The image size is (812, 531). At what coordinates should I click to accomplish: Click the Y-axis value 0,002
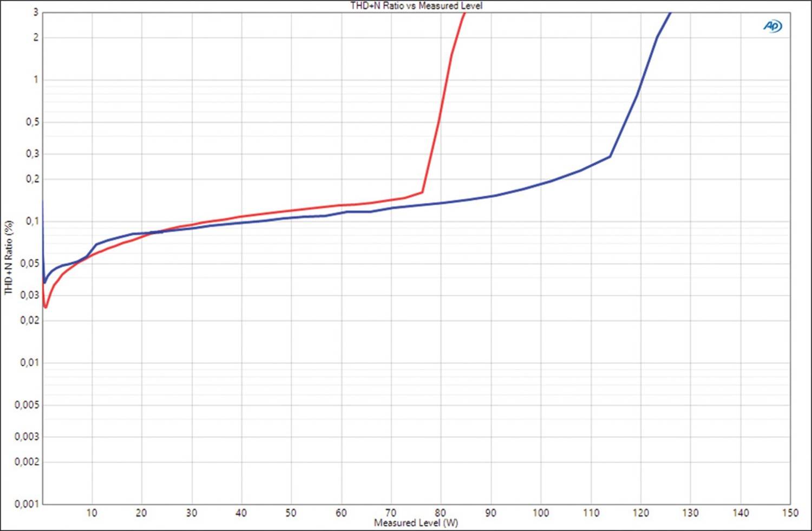(27, 462)
